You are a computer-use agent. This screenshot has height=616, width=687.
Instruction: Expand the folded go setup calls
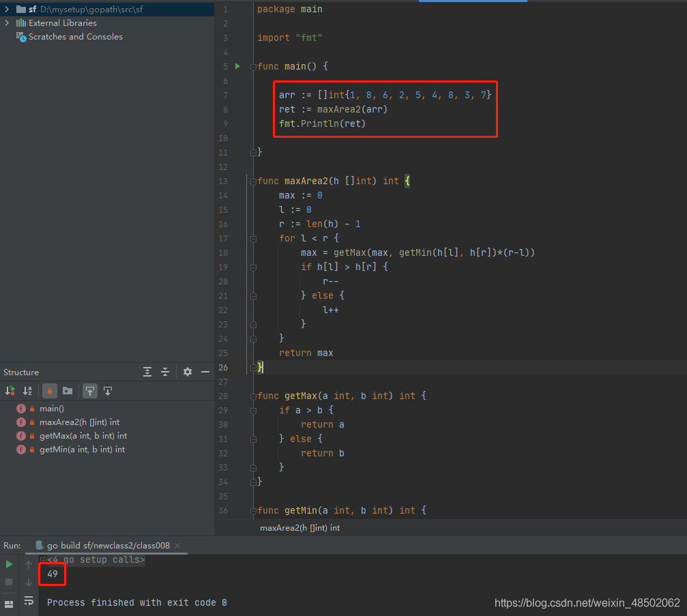click(43, 560)
